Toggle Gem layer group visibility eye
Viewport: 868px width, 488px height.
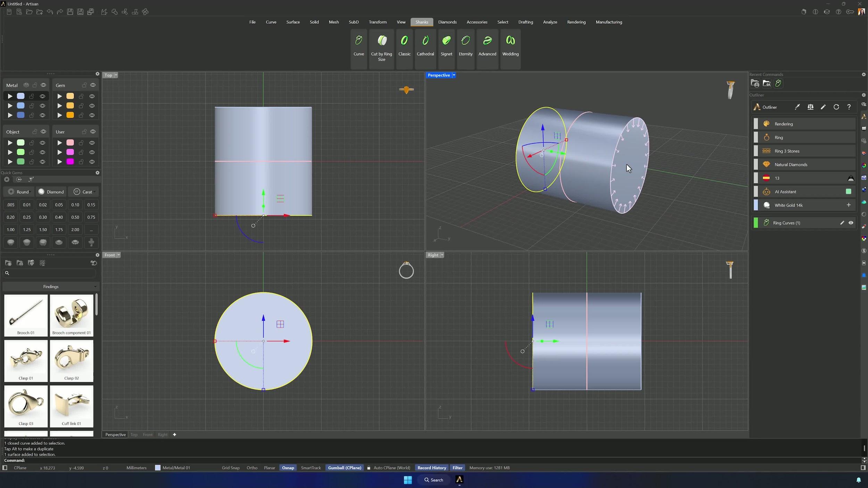pos(93,85)
